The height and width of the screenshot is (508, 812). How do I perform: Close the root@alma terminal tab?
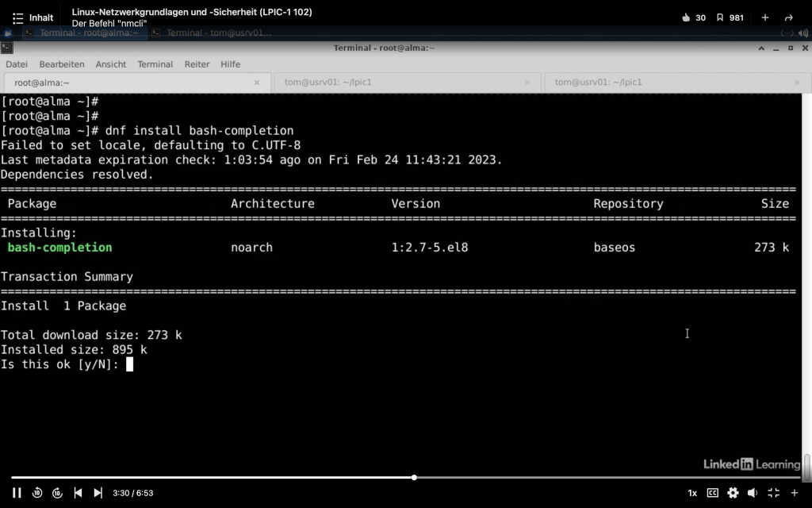(257, 83)
